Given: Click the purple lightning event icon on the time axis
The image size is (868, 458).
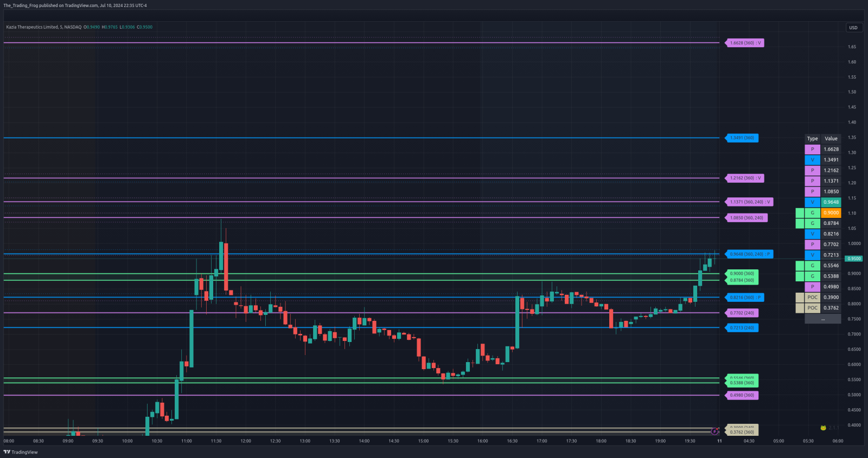Looking at the screenshot, I should coord(714,431).
